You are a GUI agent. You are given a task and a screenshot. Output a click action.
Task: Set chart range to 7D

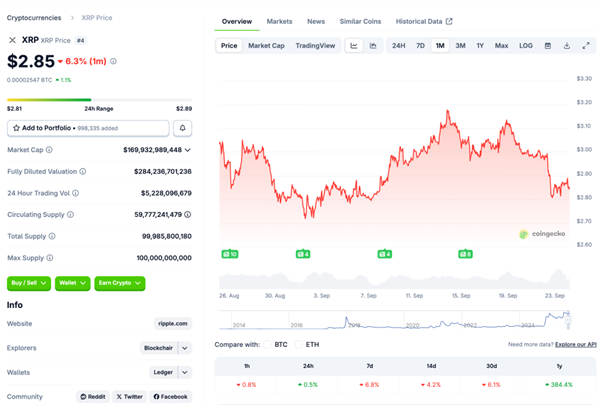click(x=420, y=46)
